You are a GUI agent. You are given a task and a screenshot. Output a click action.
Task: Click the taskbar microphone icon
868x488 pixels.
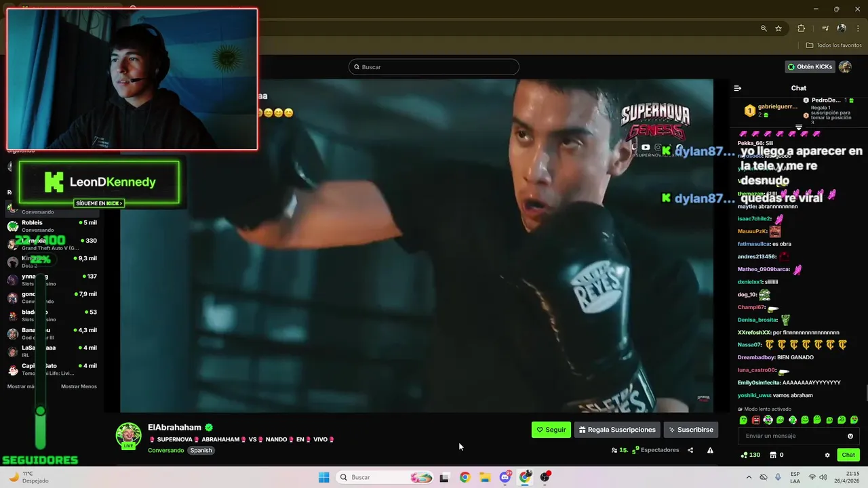coord(778,477)
